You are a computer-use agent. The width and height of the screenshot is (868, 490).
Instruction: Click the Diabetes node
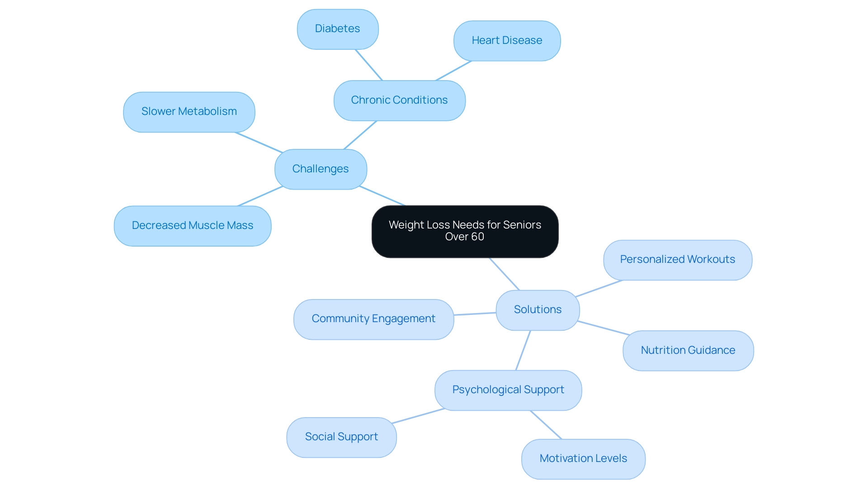(x=336, y=28)
